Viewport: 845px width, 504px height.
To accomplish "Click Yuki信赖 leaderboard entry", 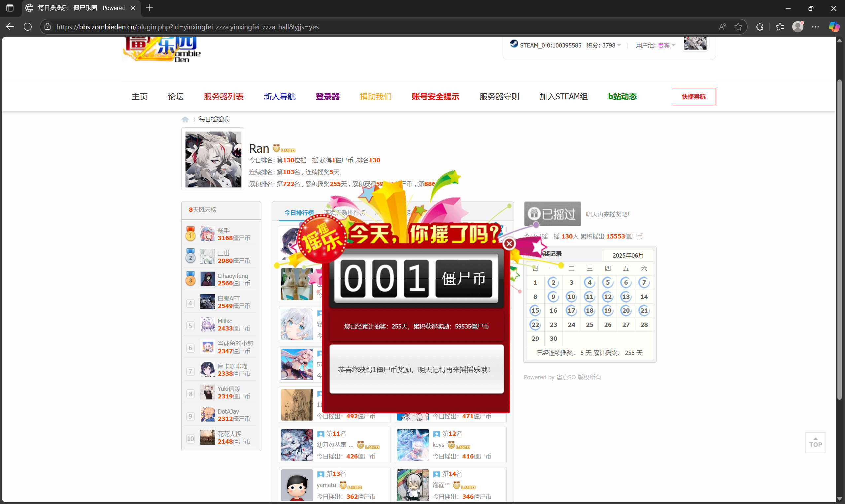I will (x=220, y=393).
